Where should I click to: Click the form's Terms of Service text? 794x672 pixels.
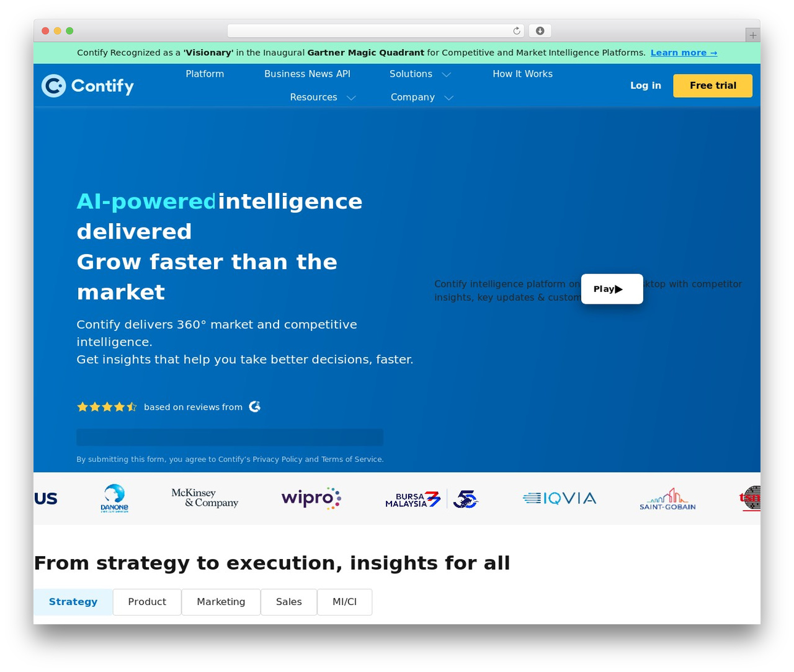pyautogui.click(x=351, y=459)
